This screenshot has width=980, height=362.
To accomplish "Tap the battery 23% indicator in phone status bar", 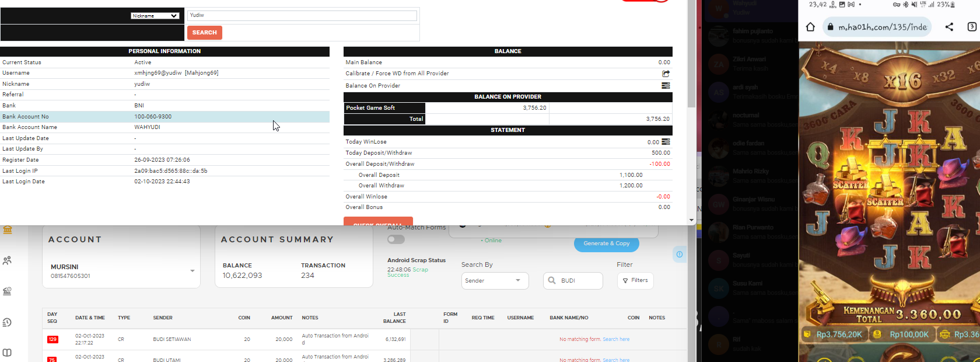I will point(946,5).
